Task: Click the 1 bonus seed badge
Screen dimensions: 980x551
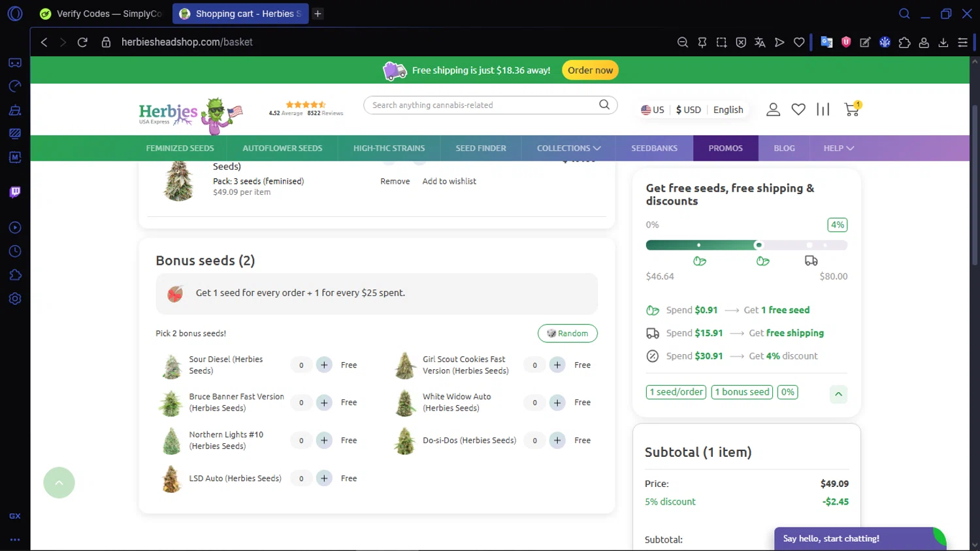Action: pos(742,392)
